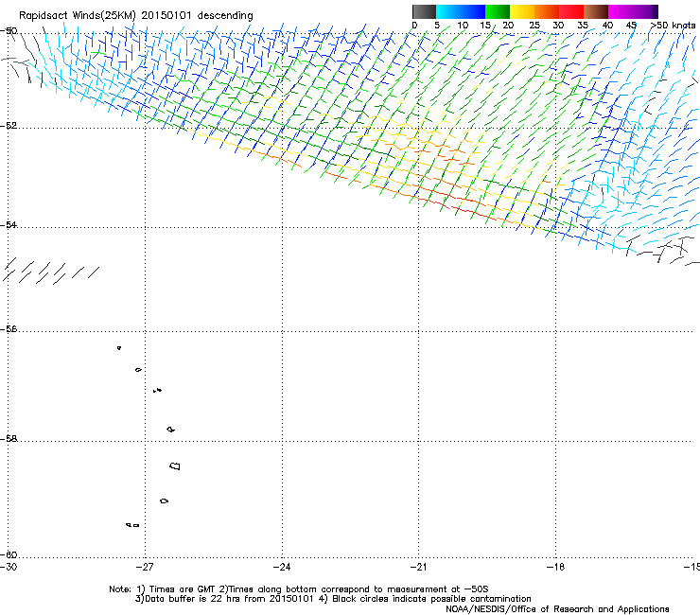Click the largest island outline south of -58
700x615 pixels.
175,466
